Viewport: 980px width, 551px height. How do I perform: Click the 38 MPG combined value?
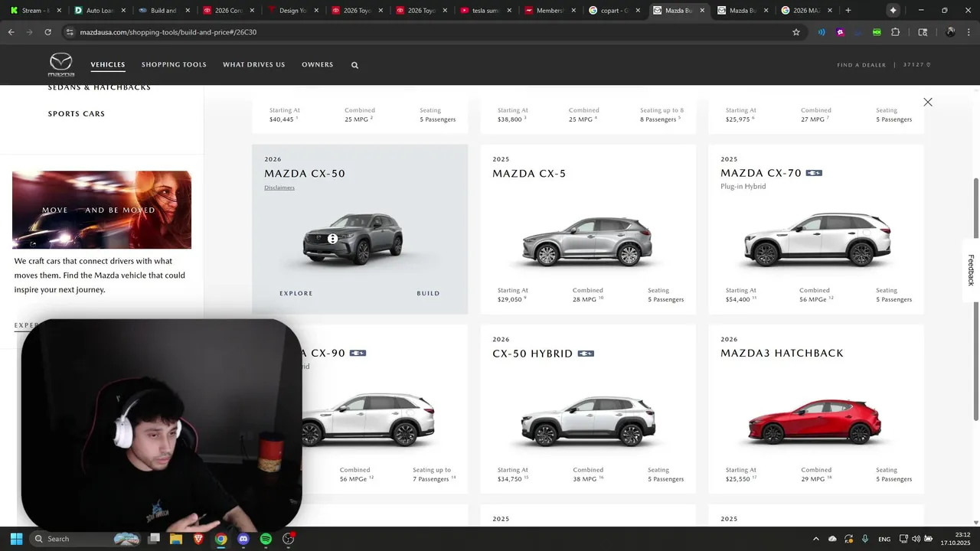584,479
